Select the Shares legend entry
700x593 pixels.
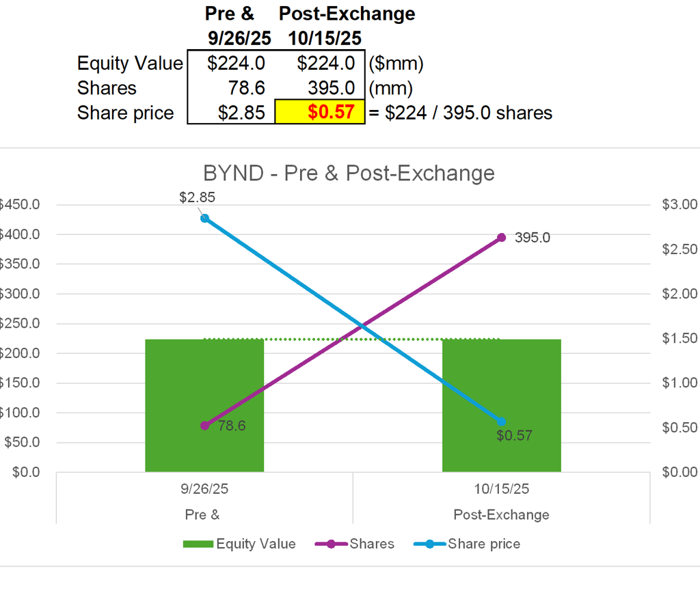click(355, 544)
